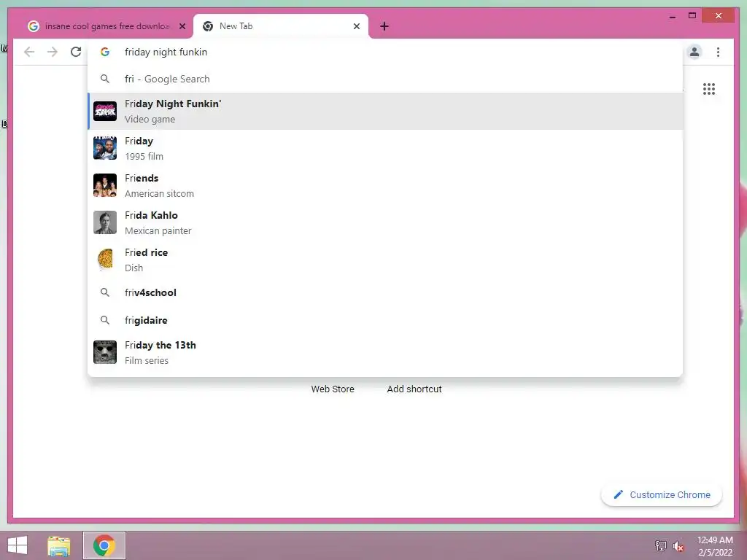
Task: Open the Web Store shortcut
Action: pos(333,389)
